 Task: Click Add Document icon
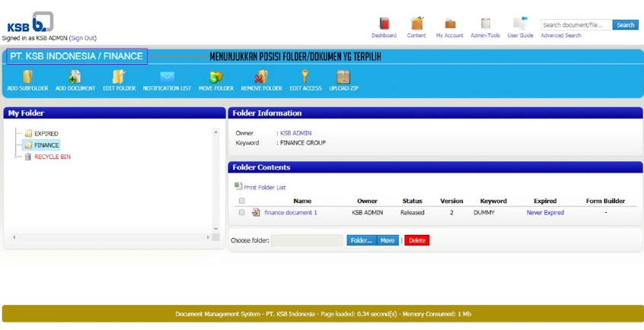75,76
